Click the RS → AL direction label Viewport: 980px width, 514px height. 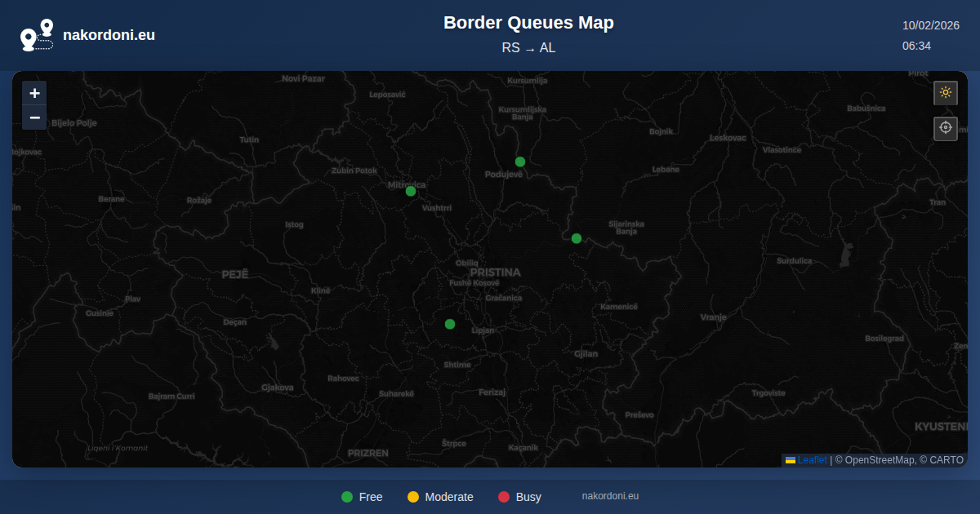click(528, 48)
